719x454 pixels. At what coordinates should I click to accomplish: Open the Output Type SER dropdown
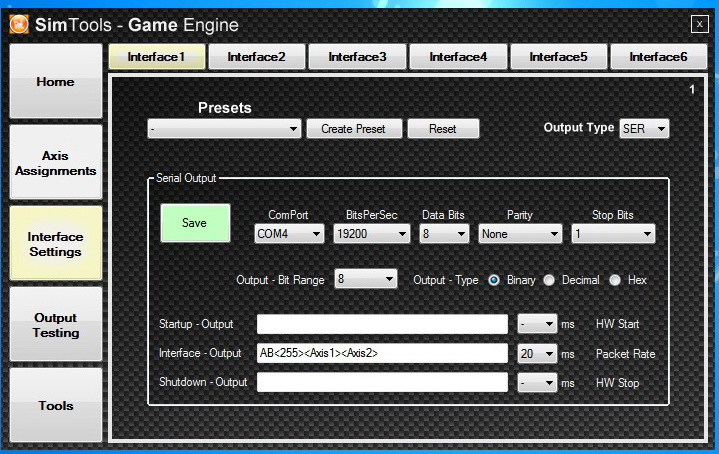click(x=644, y=128)
